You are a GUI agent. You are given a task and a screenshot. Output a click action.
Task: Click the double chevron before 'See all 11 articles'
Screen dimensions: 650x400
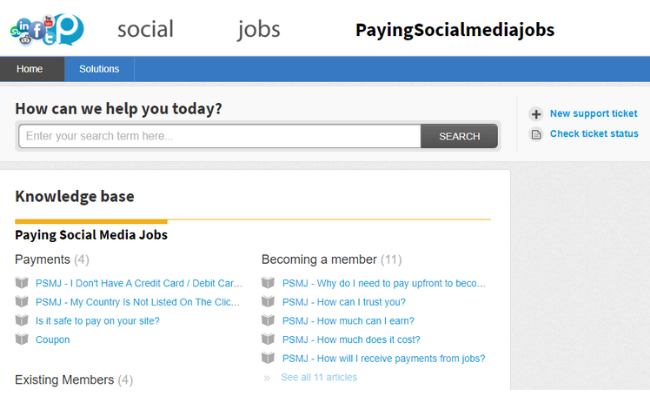click(x=267, y=378)
